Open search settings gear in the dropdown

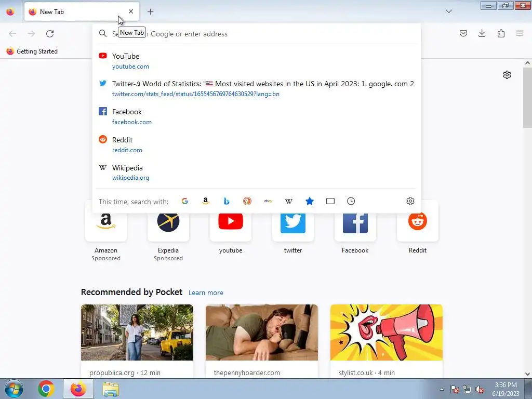click(x=410, y=201)
